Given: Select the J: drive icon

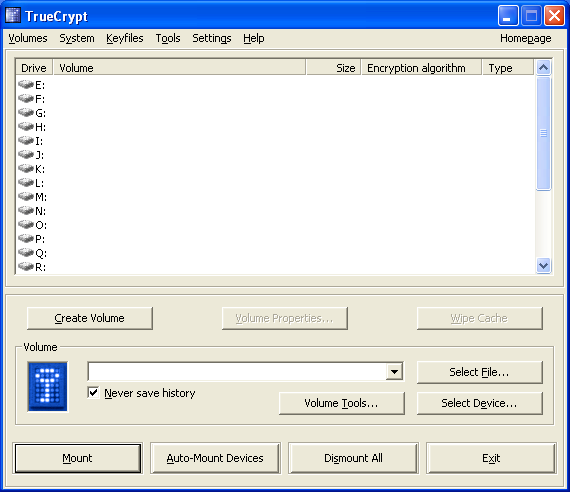Looking at the screenshot, I should click(26, 154).
